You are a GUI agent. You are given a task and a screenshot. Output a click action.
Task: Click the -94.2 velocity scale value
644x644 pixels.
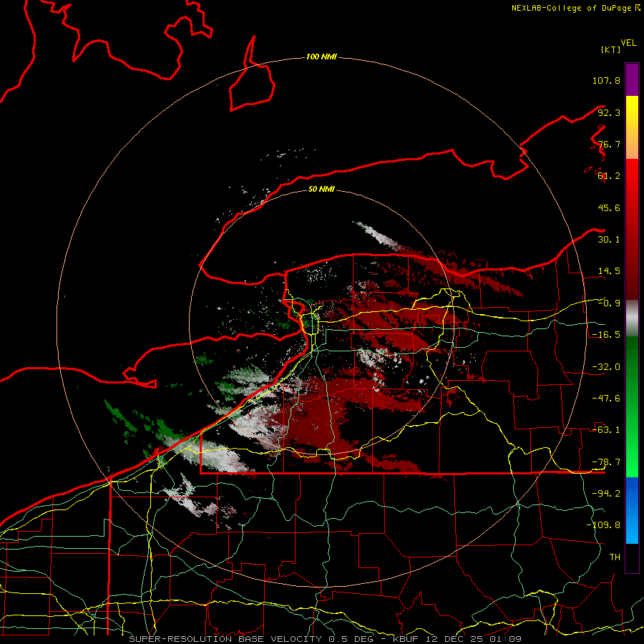[606, 494]
